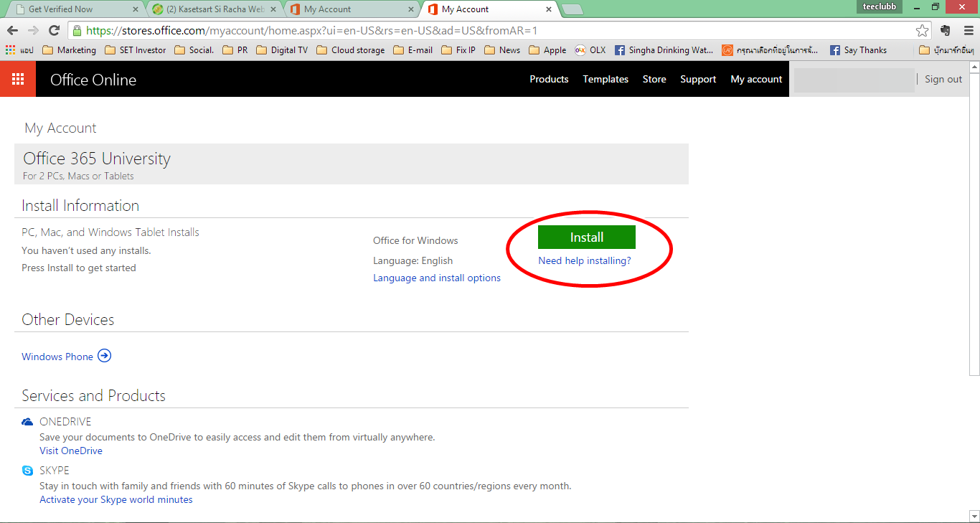
Task: Click the teeclubb Chrome profile button
Action: (x=879, y=6)
